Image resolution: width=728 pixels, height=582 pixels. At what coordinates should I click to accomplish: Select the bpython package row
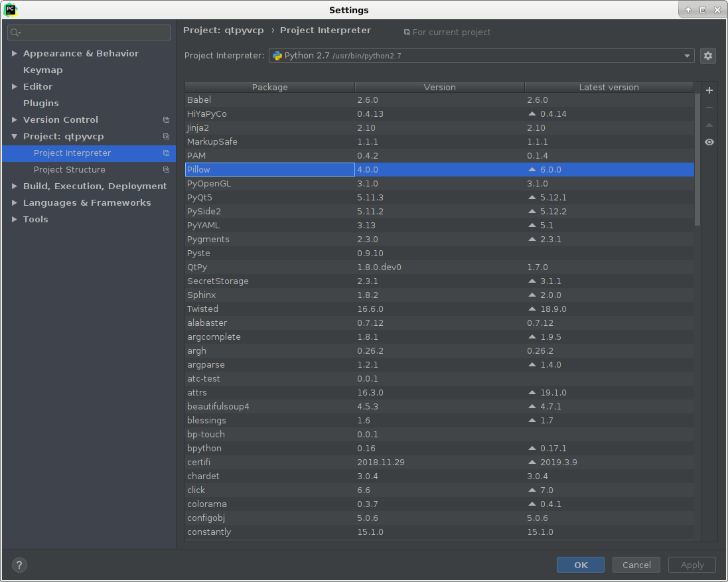440,448
